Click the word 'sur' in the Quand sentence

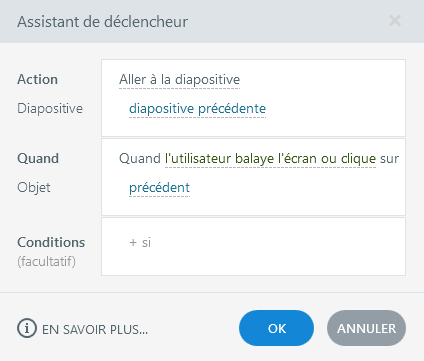[x=389, y=159]
